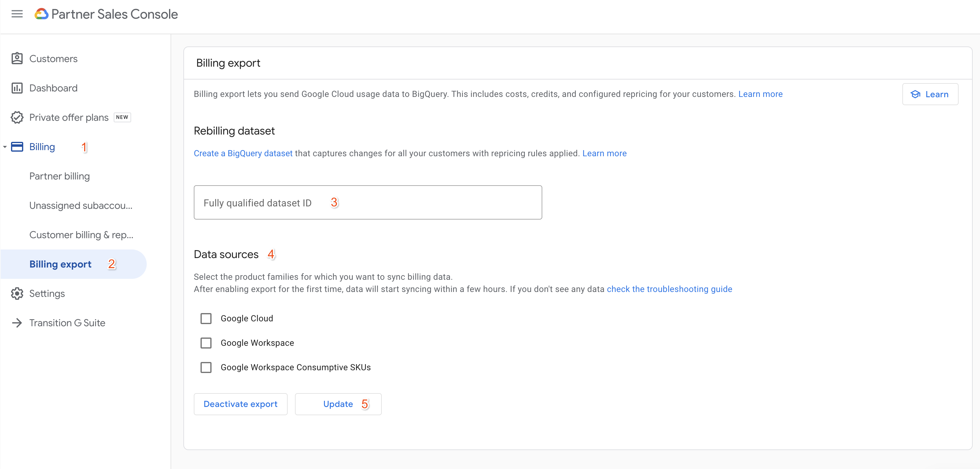This screenshot has height=469, width=980.
Task: Toggle Google Workspace Consumptive SKUs checkbox
Action: click(206, 367)
